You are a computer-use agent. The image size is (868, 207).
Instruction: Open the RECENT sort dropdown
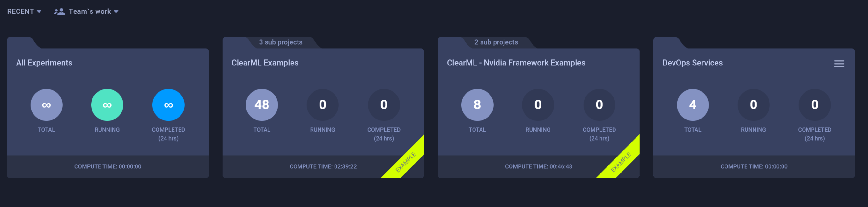20,11
